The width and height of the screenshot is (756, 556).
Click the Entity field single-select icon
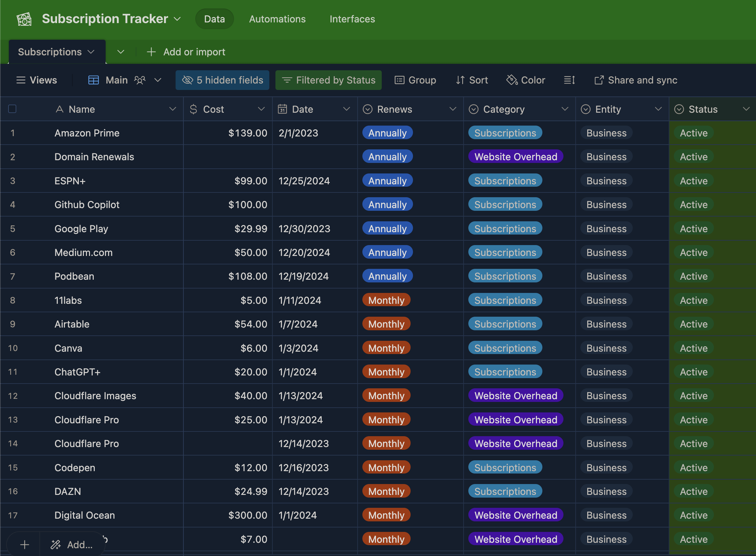click(x=586, y=109)
